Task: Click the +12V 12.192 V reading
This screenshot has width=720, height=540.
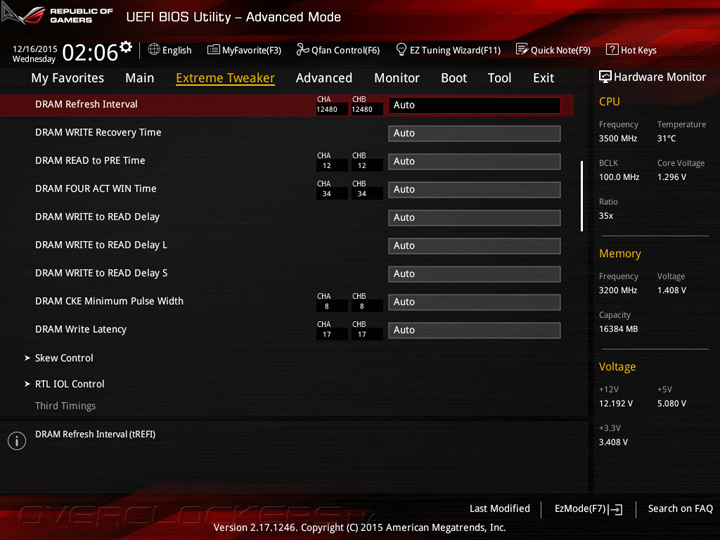Action: coord(616,404)
